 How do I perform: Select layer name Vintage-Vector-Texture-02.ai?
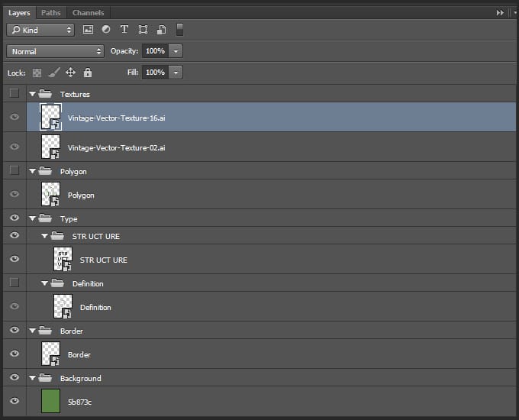(117, 147)
